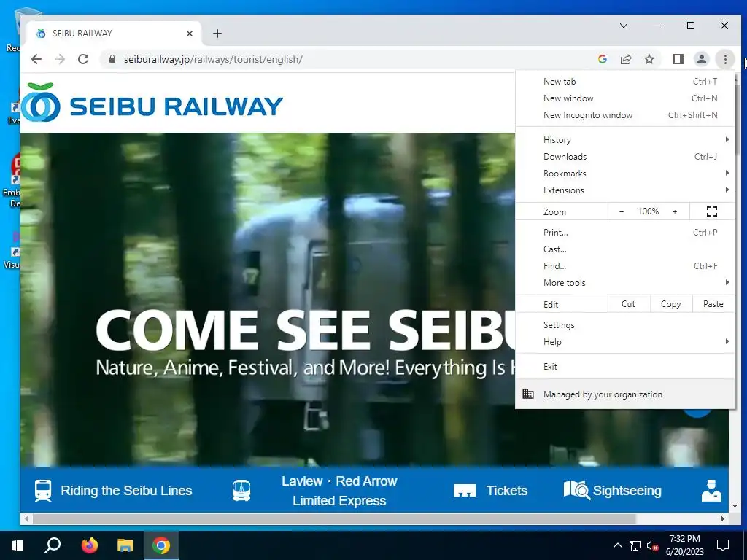Open Laview Red Arrow Limited Express link
This screenshot has height=560, width=747.
(339, 491)
